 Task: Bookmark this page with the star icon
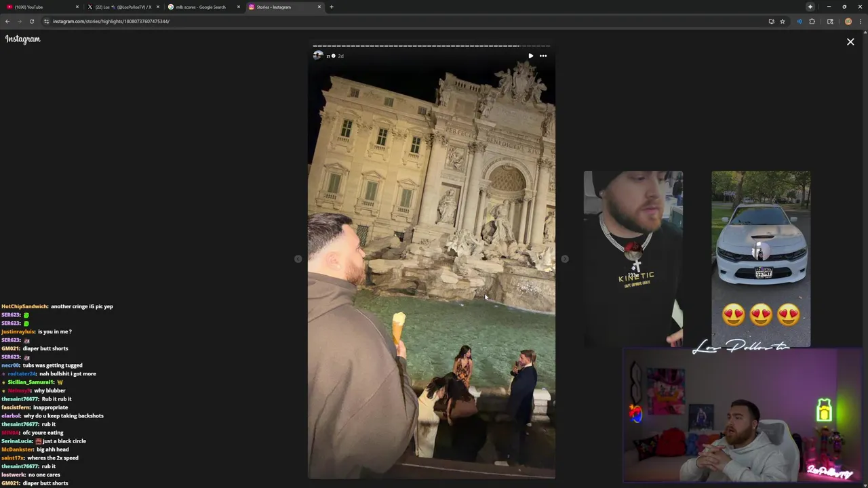[x=783, y=21]
